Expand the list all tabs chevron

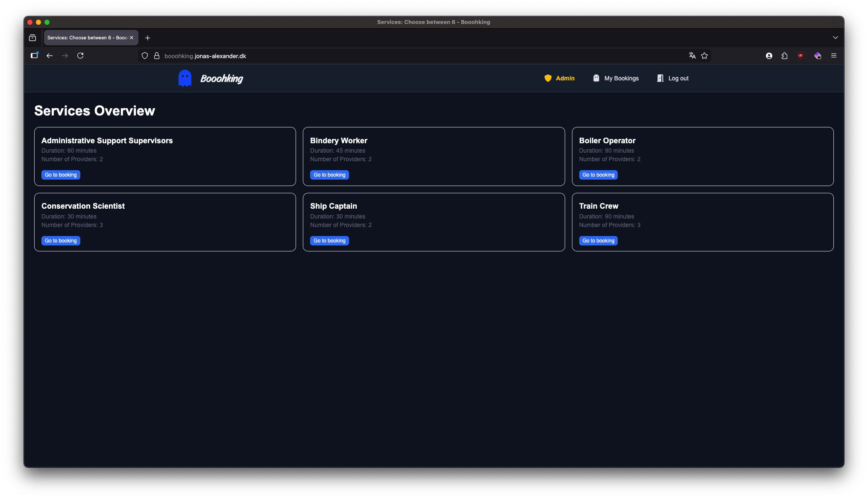click(x=835, y=38)
